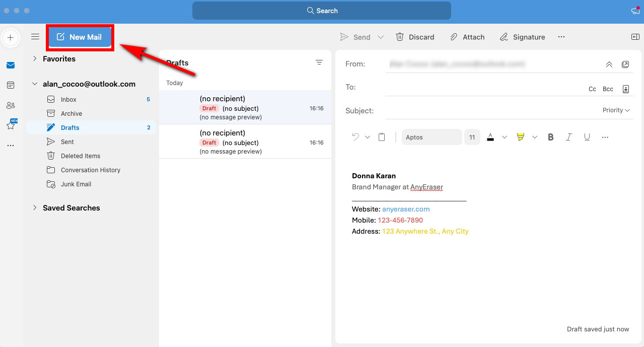Open the Inbox folder
The image size is (644, 347).
(68, 99)
